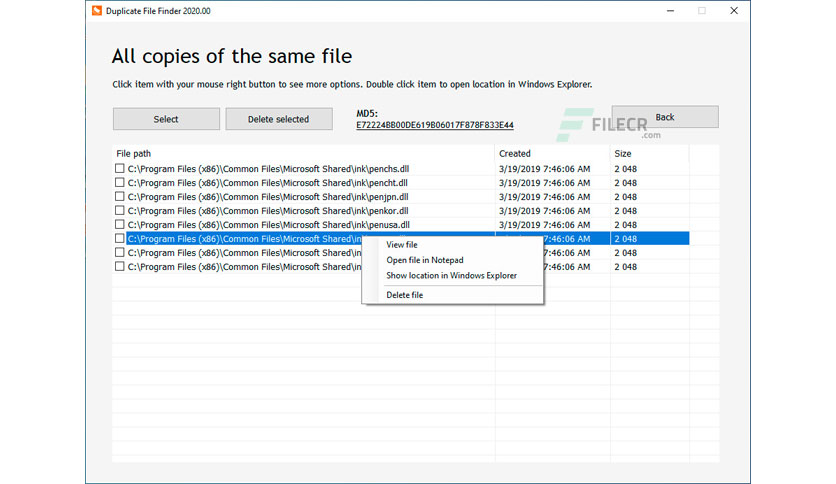Sort by the File path column header
Image resolution: width=836 pixels, height=484 pixels.
[133, 154]
